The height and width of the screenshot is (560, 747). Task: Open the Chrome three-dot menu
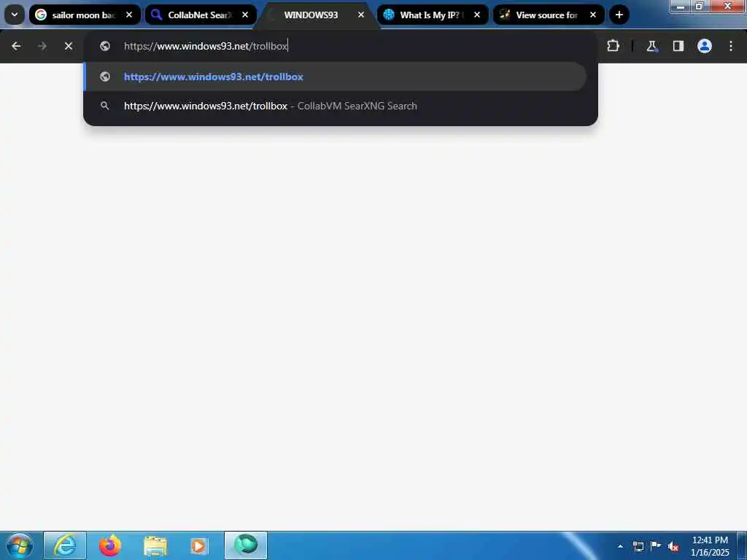731,46
